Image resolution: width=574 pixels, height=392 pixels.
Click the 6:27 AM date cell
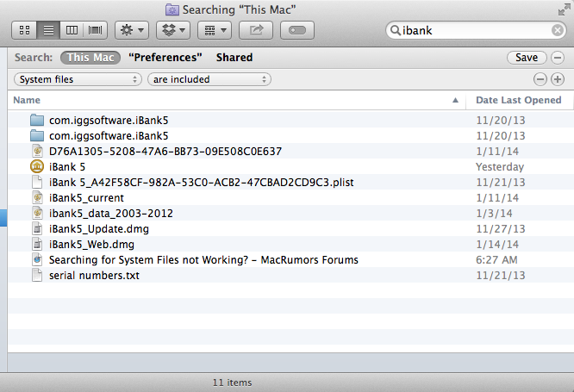tap(496, 260)
